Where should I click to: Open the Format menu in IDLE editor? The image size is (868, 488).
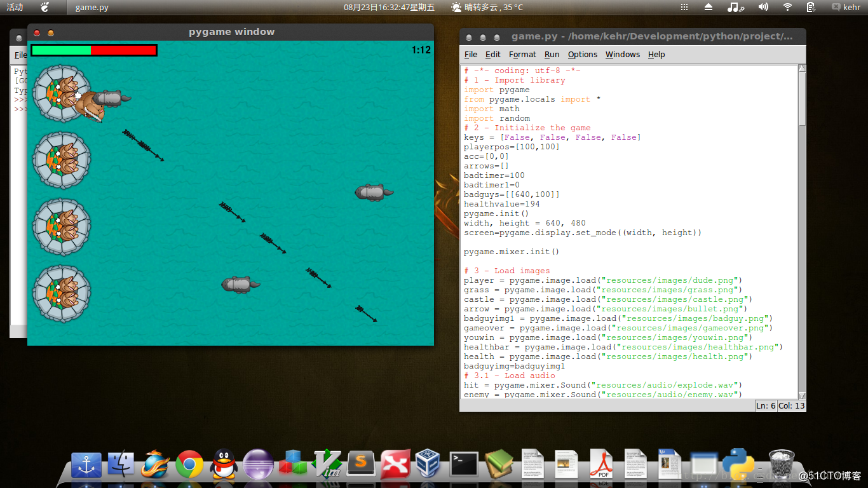(x=522, y=54)
